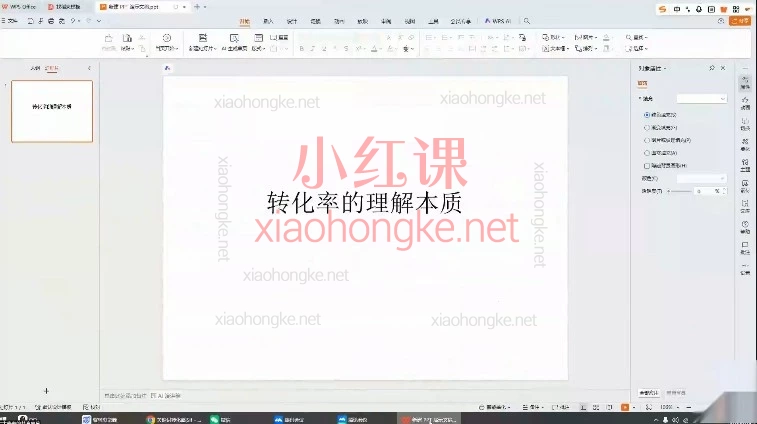Image resolution: width=757 pixels, height=424 pixels.
Task: Switch to slide sorter view in status bar
Action: pos(596,407)
